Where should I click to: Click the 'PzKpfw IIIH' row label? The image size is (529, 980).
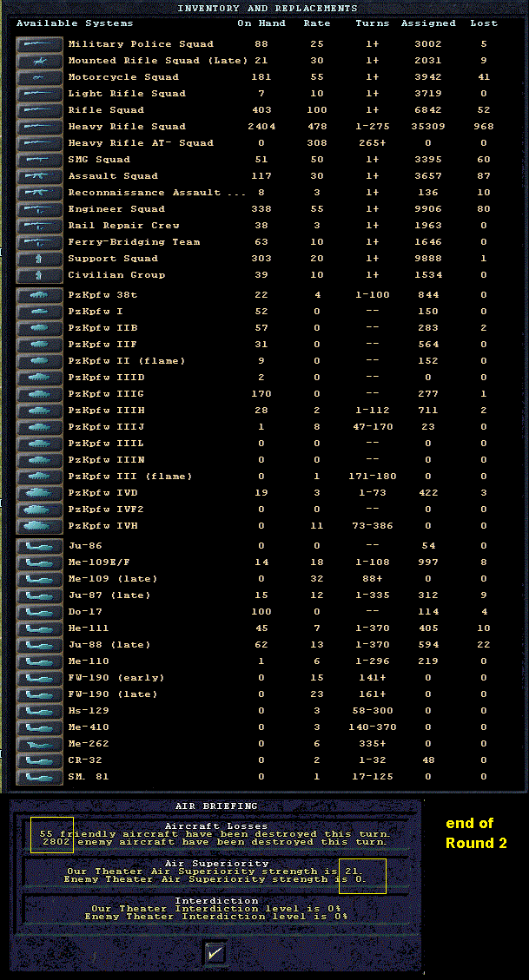(x=106, y=411)
